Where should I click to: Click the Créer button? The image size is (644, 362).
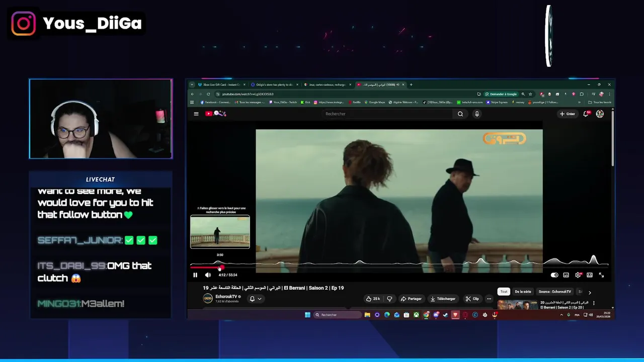coord(567,114)
